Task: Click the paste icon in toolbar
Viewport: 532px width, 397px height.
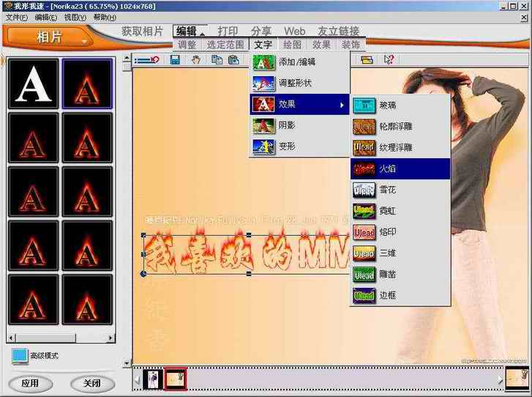Action: click(233, 60)
